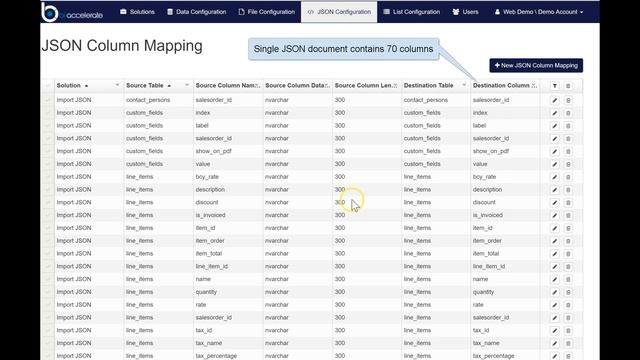Delete the line_items line_item_id mapping row

[568, 267]
